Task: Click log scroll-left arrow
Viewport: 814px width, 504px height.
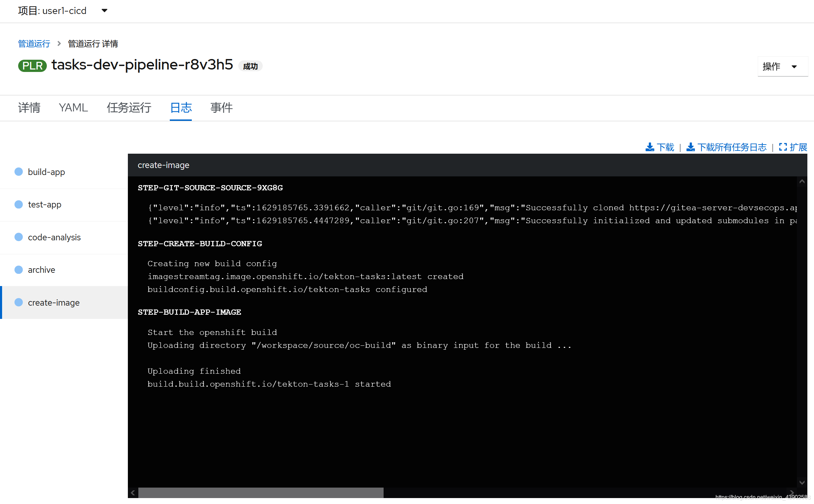Action: click(133, 493)
